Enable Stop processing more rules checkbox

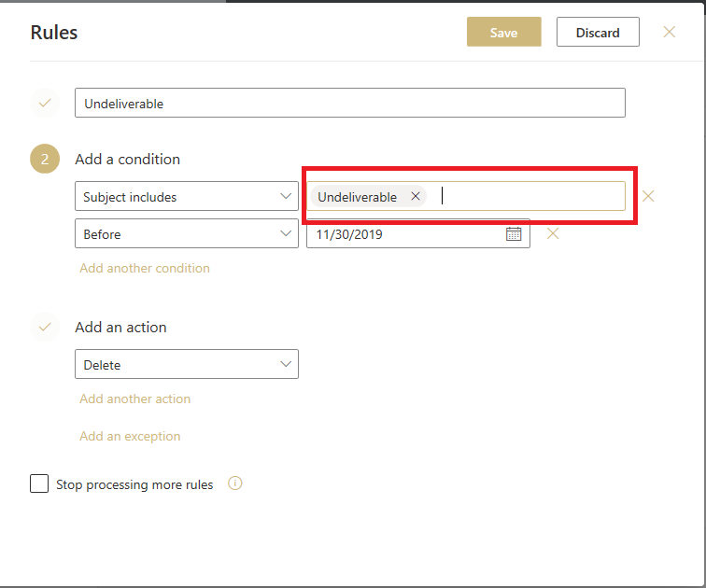(x=39, y=483)
